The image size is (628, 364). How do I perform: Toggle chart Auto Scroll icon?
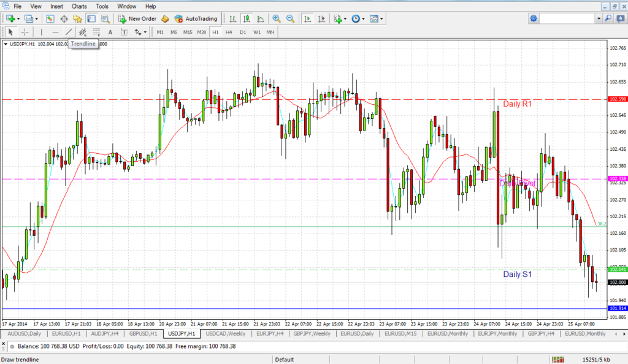[x=308, y=19]
